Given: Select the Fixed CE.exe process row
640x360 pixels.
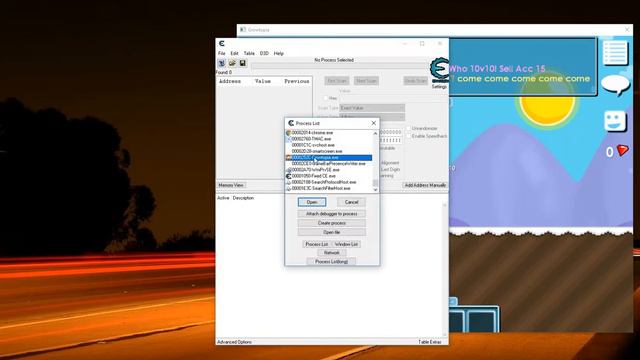Looking at the screenshot, I should click(329, 176).
